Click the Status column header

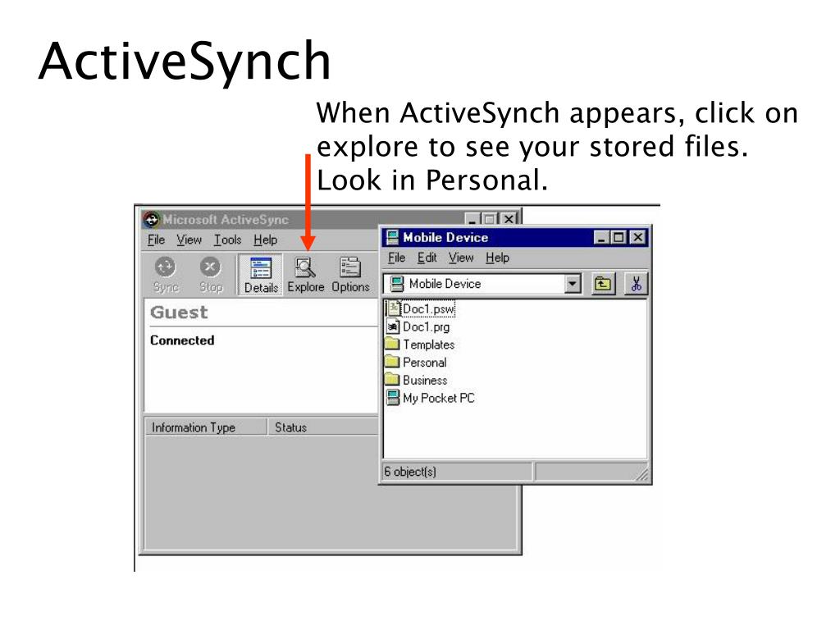323,427
